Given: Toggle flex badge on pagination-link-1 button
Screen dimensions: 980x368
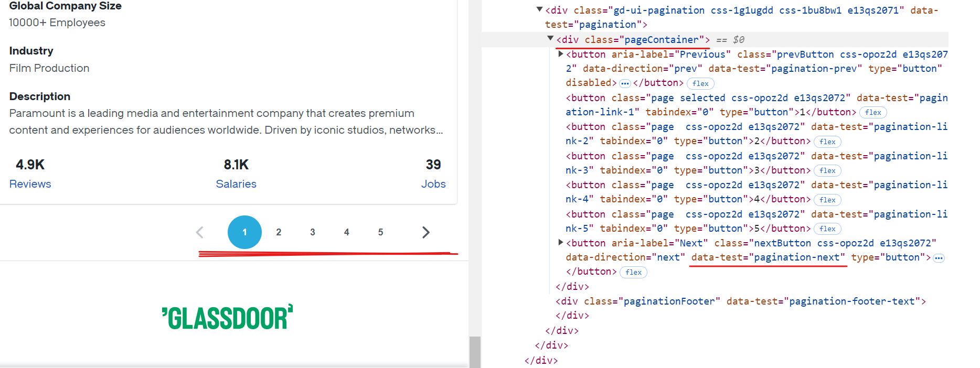Looking at the screenshot, I should click(873, 112).
